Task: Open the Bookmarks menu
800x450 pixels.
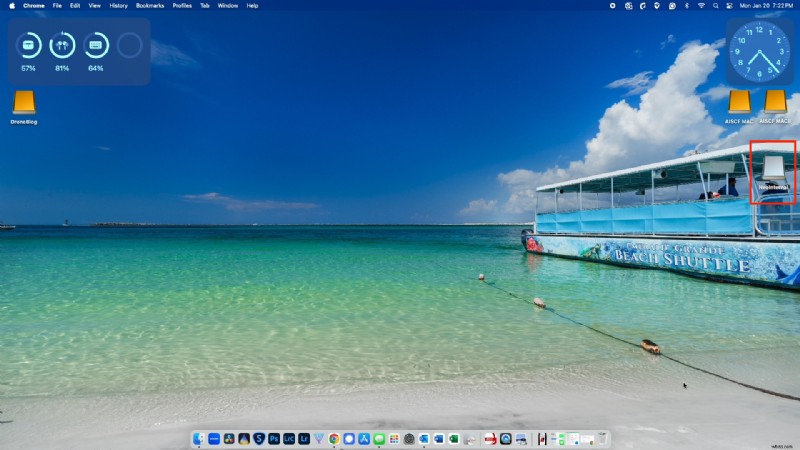Action: [150, 5]
